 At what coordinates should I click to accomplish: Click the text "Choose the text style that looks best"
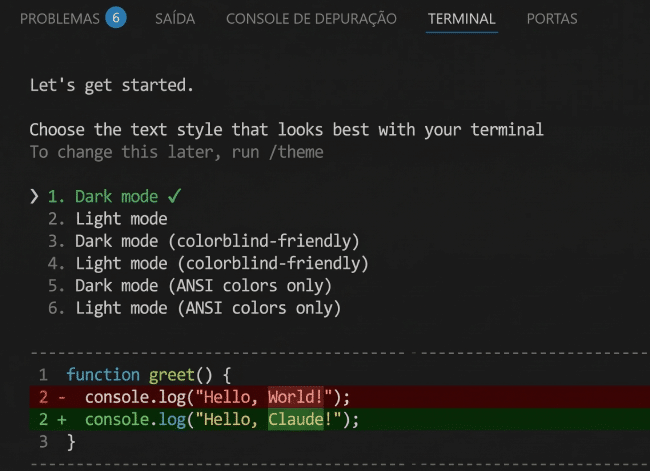pyautogui.click(x=199, y=130)
